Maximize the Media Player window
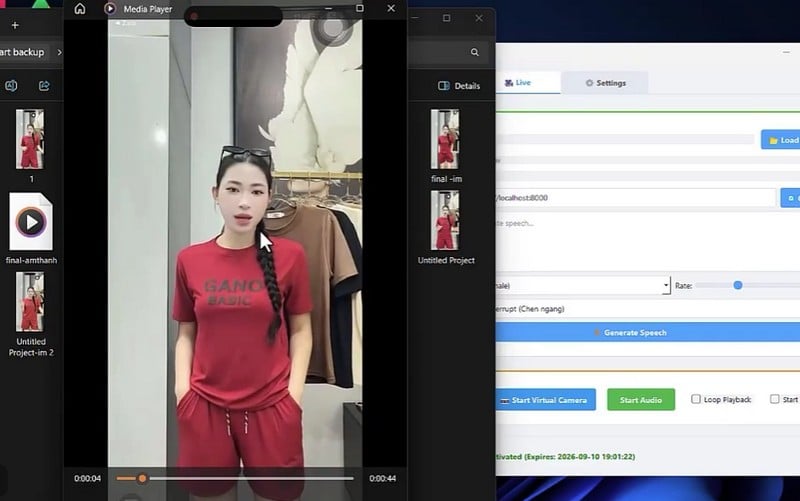Viewport: 800px width, 501px height. 360,8
